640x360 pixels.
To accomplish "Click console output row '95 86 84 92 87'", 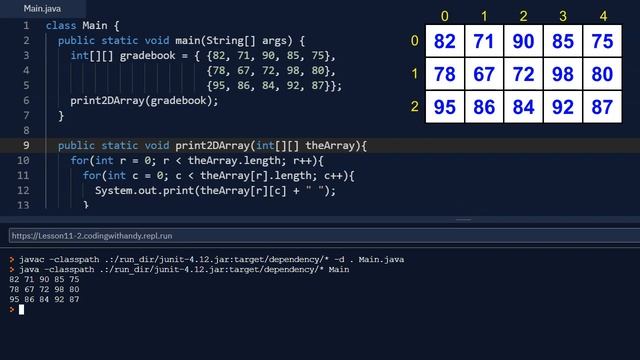I will click(x=44, y=299).
